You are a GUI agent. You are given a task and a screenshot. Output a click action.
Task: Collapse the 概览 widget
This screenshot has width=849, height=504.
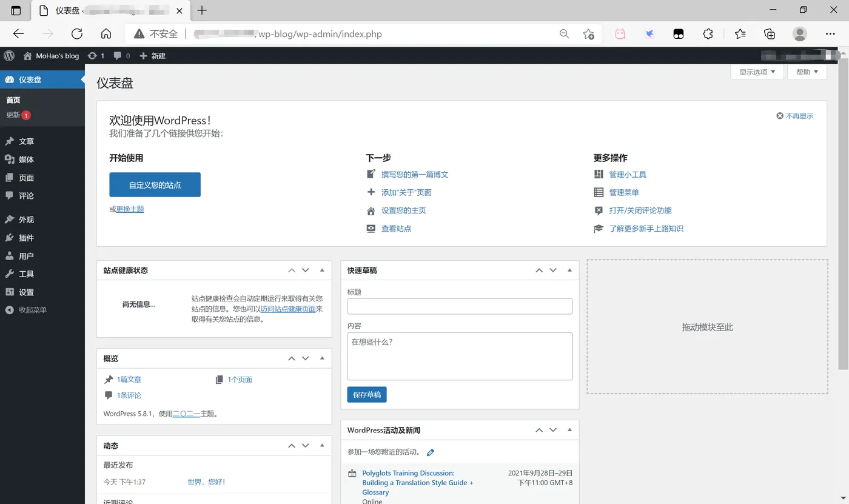(322, 358)
